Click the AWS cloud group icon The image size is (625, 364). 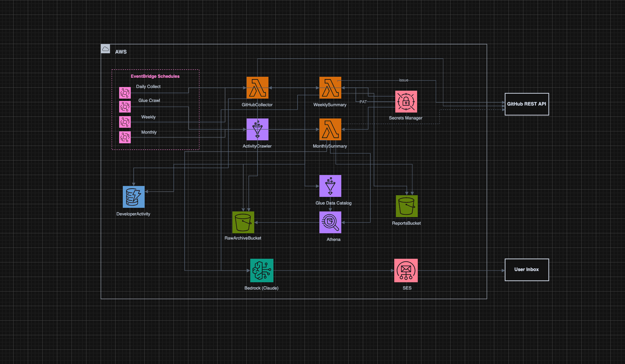coord(106,49)
